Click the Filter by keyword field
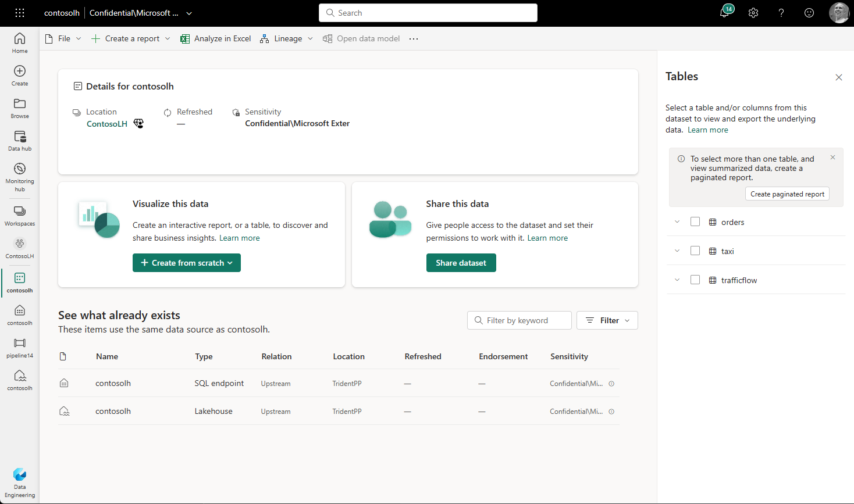 coord(519,320)
